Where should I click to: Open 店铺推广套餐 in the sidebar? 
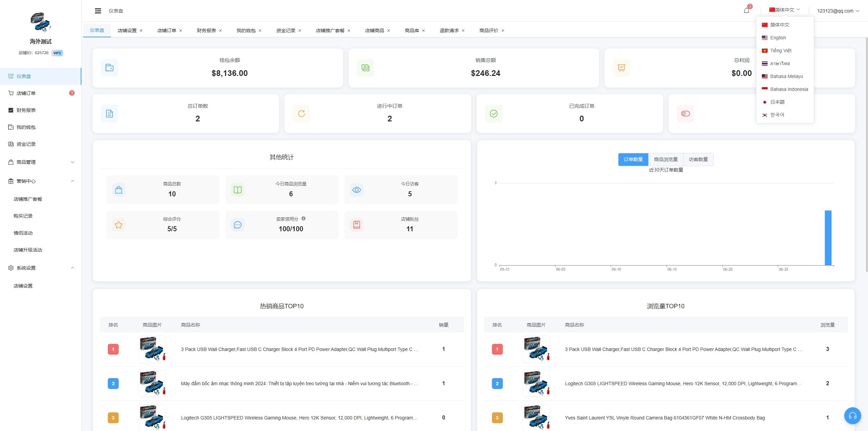(28, 199)
